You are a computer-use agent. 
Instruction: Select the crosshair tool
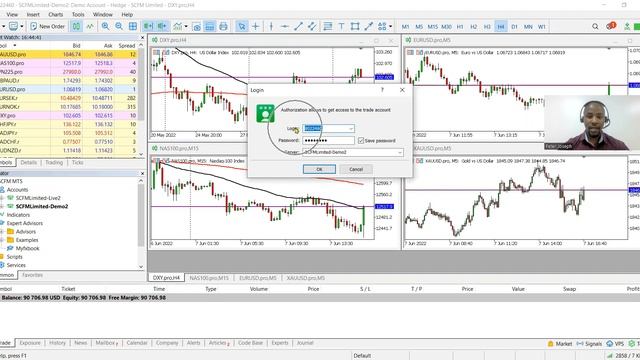click(x=256, y=26)
